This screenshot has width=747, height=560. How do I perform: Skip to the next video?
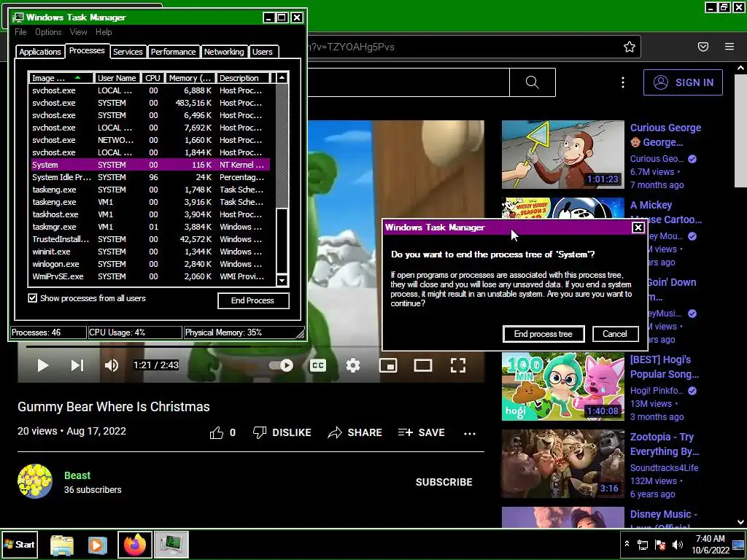pos(77,365)
